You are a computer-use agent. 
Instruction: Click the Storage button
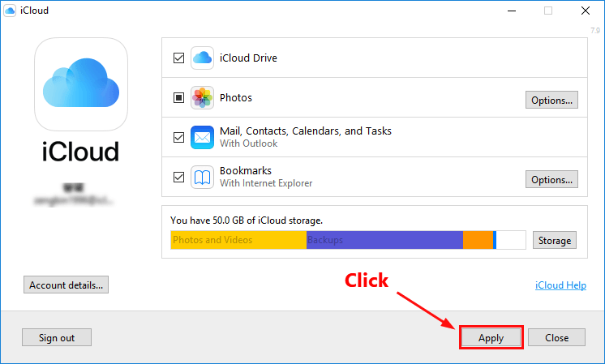555,240
